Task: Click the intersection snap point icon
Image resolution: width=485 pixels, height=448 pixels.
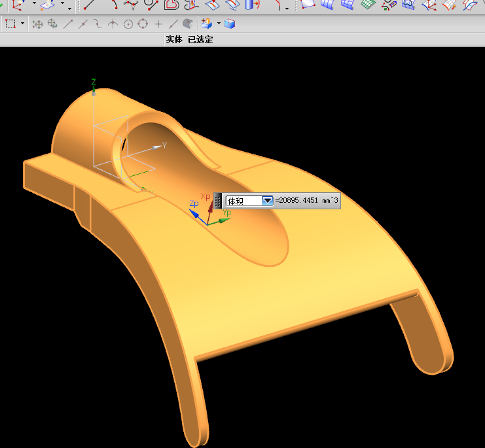Action: click(113, 24)
